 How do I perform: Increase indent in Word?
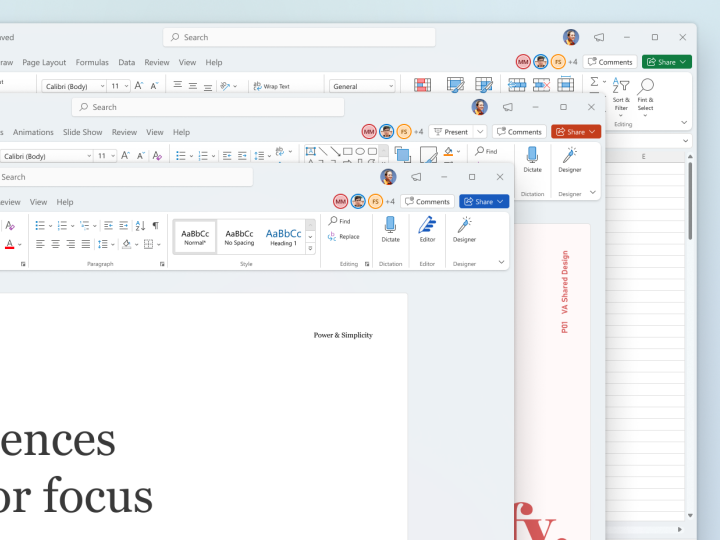click(x=124, y=225)
